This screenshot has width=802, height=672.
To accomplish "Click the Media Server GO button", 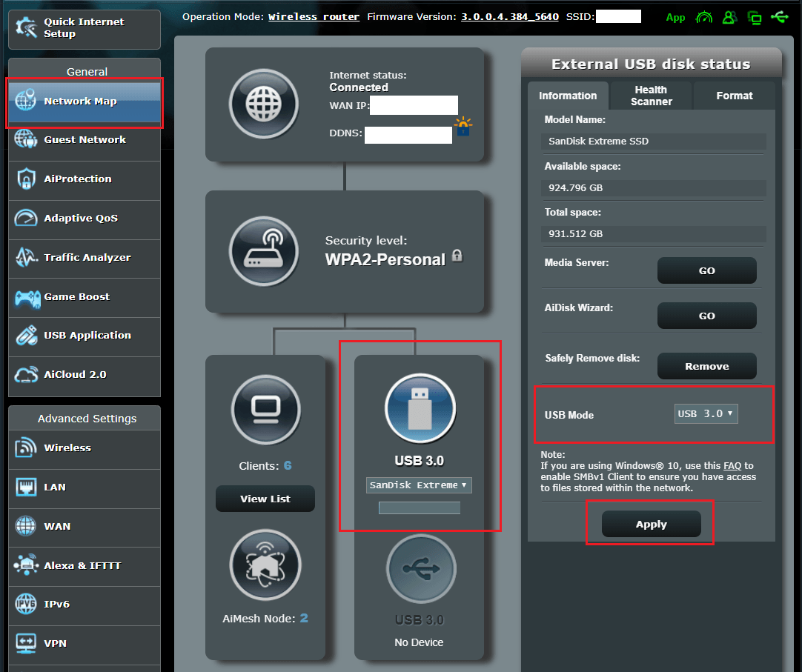I will pos(706,271).
